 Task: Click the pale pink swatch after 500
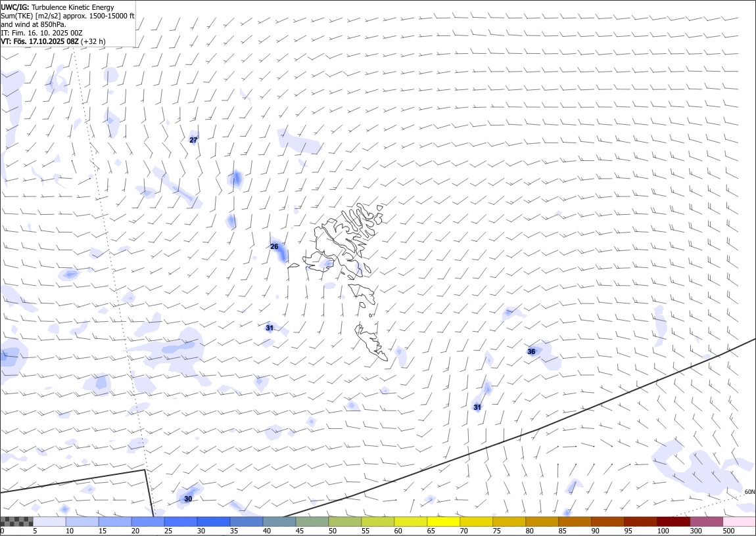click(x=738, y=522)
